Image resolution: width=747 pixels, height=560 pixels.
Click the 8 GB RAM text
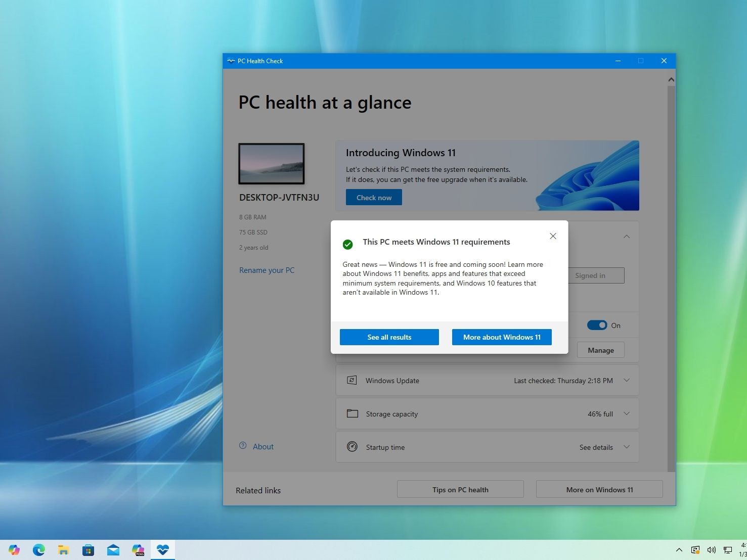click(x=253, y=217)
